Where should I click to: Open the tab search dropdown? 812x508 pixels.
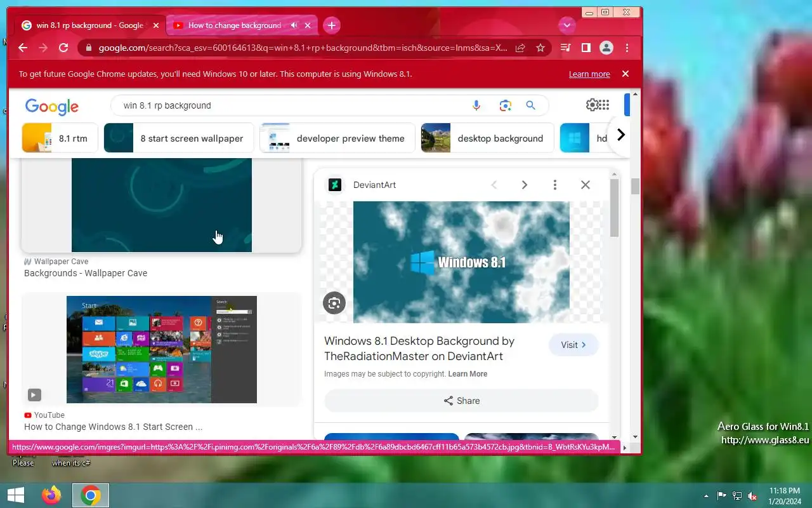tap(566, 25)
